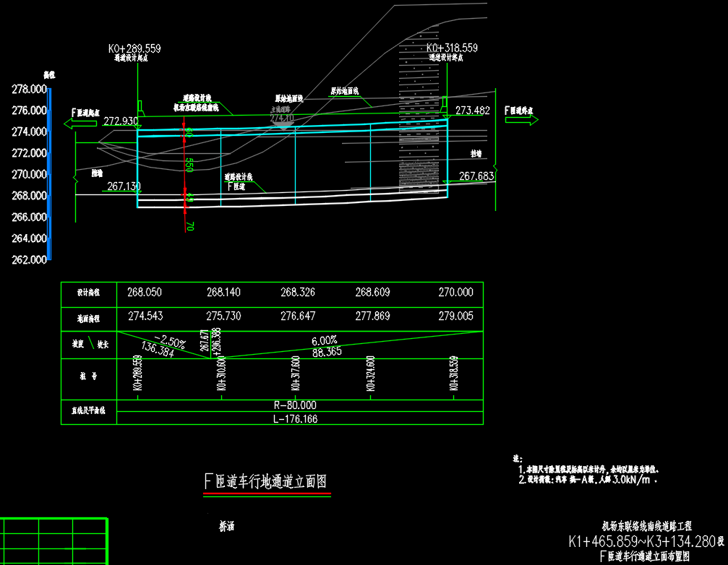Select the 278.000 elevation axis label

(x=30, y=89)
